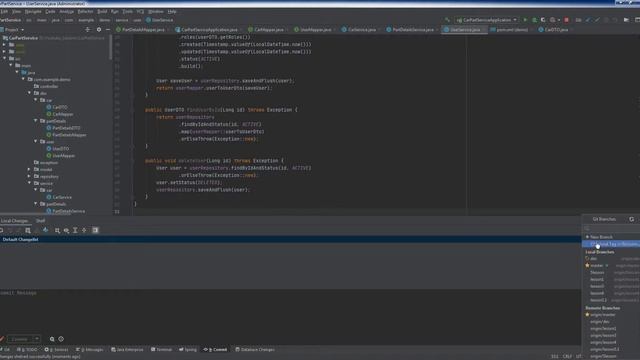Open the Spring tool window
640x360 pixels.
point(188,349)
